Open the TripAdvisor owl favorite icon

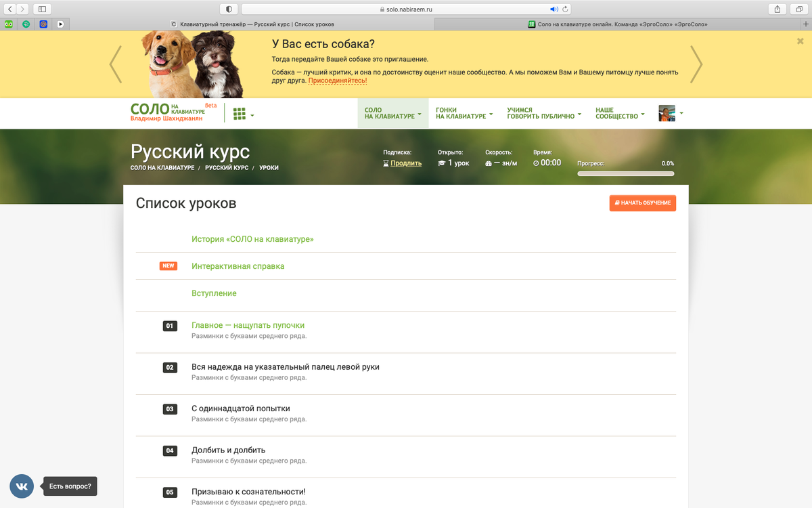coord(9,24)
